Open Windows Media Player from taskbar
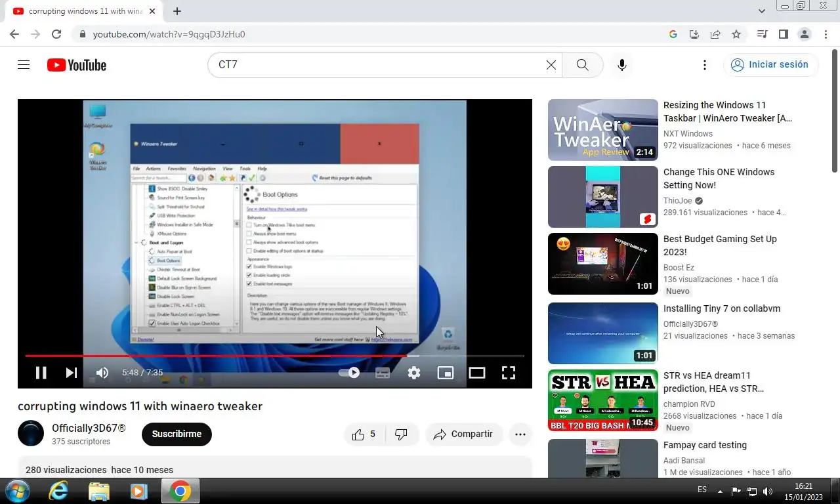The image size is (840, 504). coord(138,491)
